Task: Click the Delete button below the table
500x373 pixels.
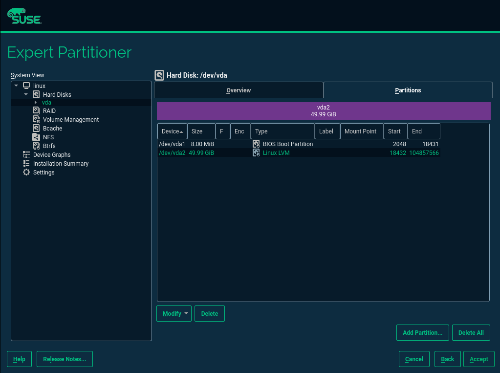Action: pyautogui.click(x=209, y=314)
